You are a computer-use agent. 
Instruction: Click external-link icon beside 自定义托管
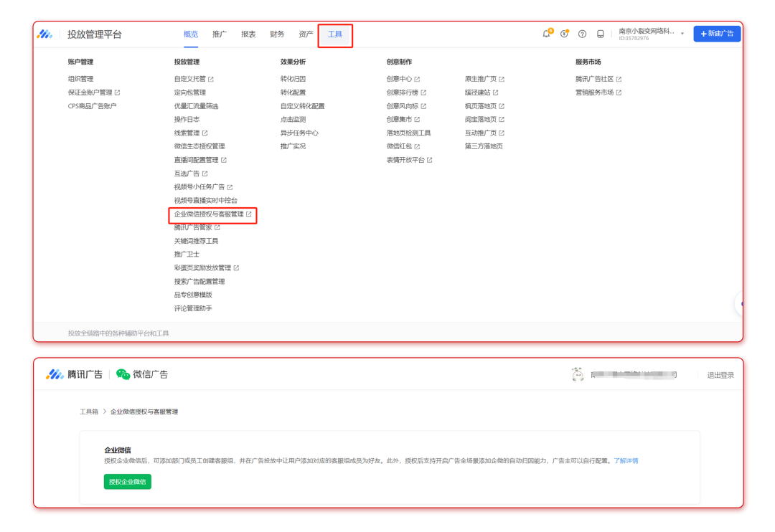click(x=211, y=80)
